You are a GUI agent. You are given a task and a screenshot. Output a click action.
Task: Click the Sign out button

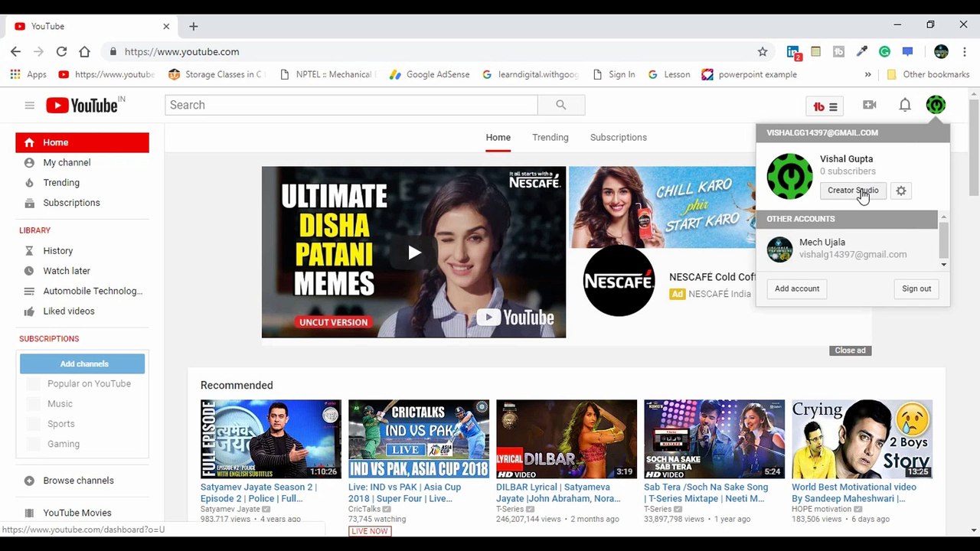916,289
